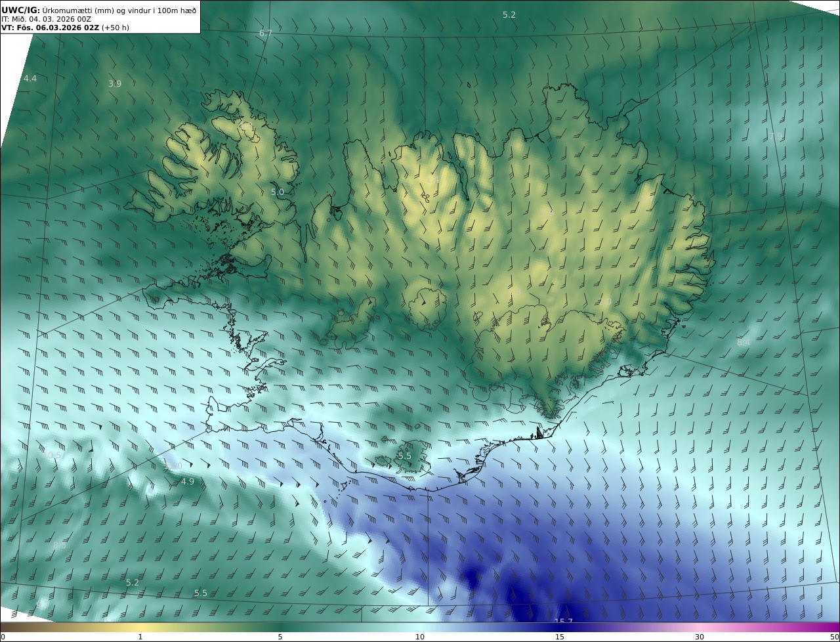Click the 15.7 maximum value label
Screen dimensions: 840x642
pyautogui.click(x=563, y=621)
